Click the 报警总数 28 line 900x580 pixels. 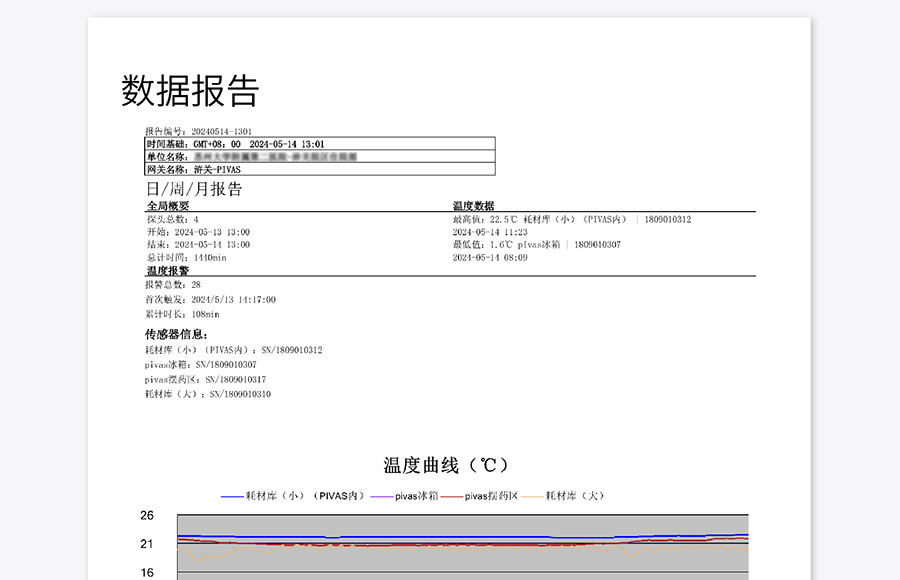(x=173, y=285)
